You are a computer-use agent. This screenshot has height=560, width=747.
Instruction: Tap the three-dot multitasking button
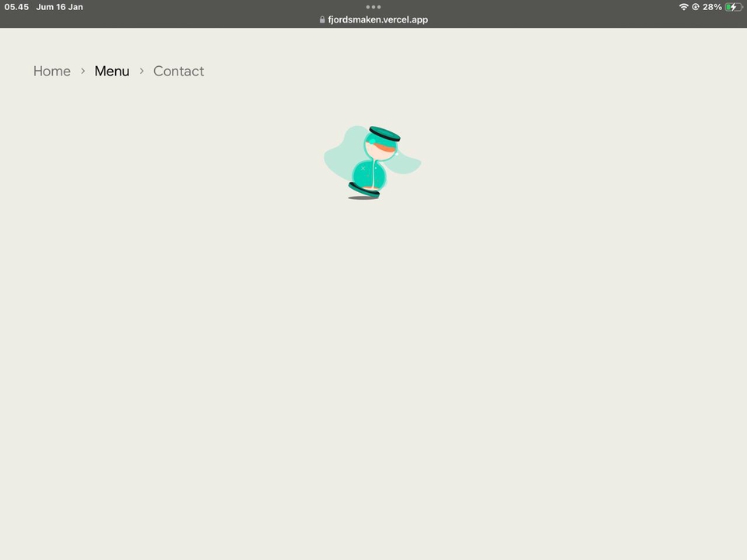[373, 7]
